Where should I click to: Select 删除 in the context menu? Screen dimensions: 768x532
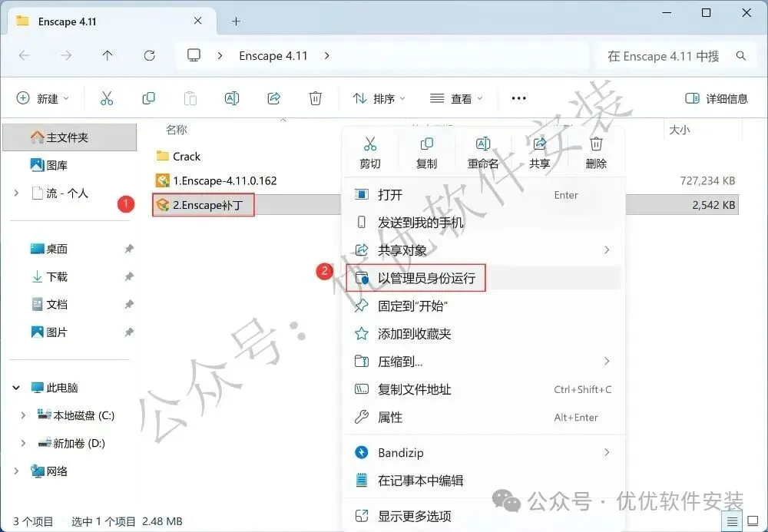tap(596, 153)
